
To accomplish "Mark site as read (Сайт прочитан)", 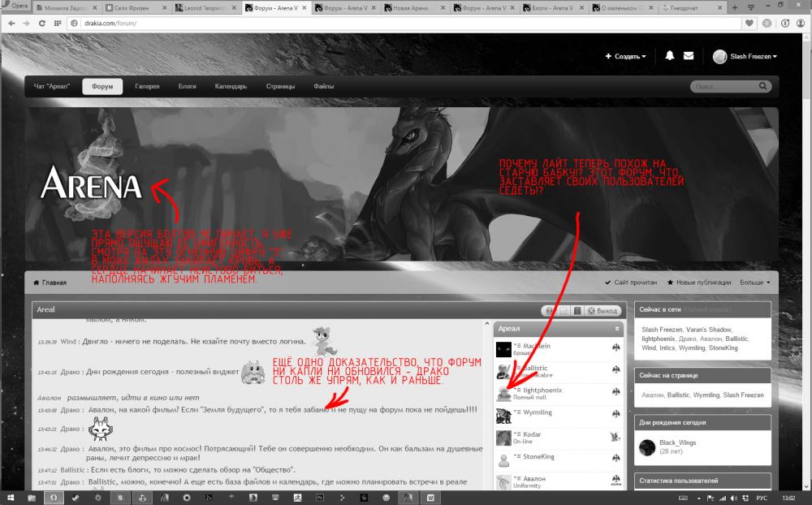I will [631, 283].
